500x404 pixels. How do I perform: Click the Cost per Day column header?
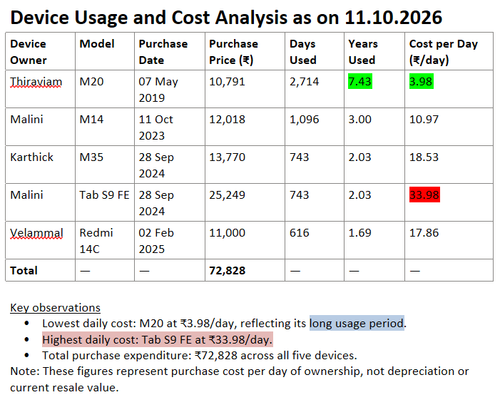click(x=443, y=52)
